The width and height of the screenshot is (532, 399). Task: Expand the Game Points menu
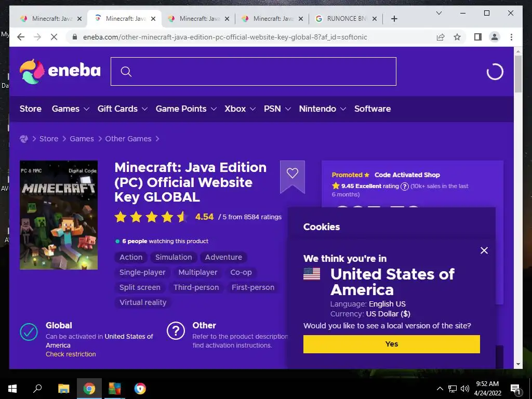[x=186, y=109]
